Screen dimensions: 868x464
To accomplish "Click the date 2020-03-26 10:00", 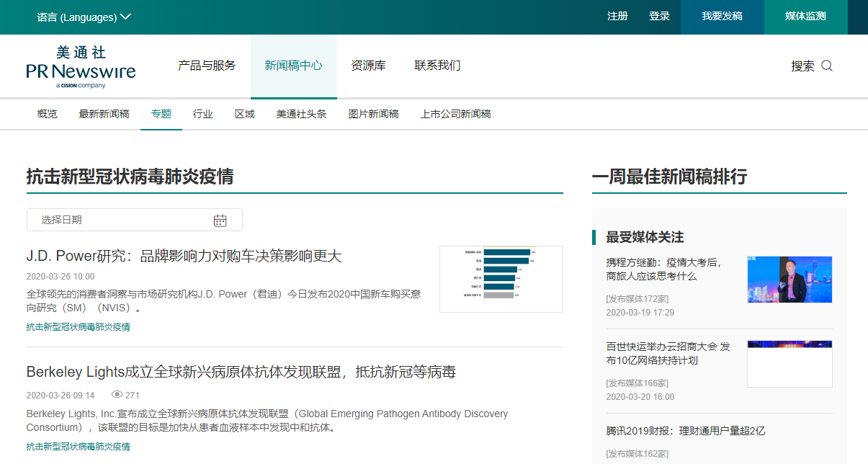I will click(x=61, y=277).
